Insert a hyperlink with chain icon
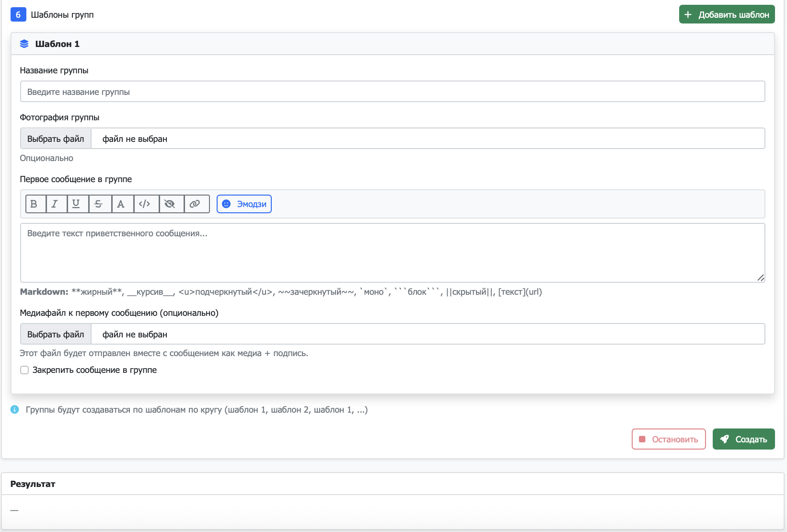The image size is (787, 532). click(x=196, y=204)
